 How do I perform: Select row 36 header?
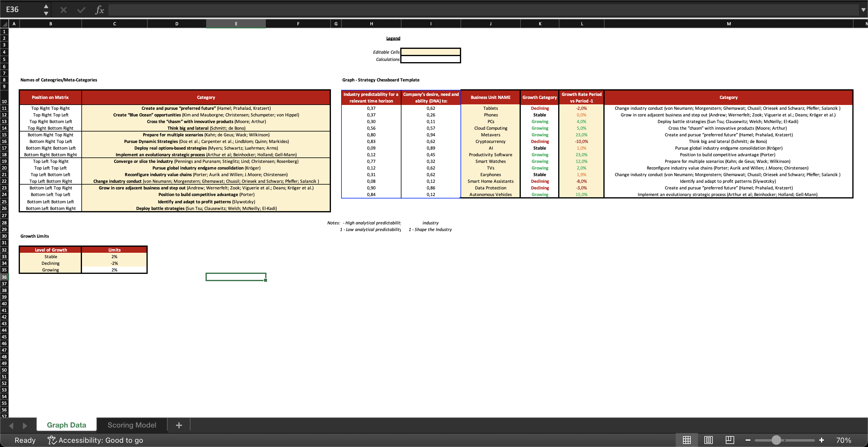click(4, 277)
